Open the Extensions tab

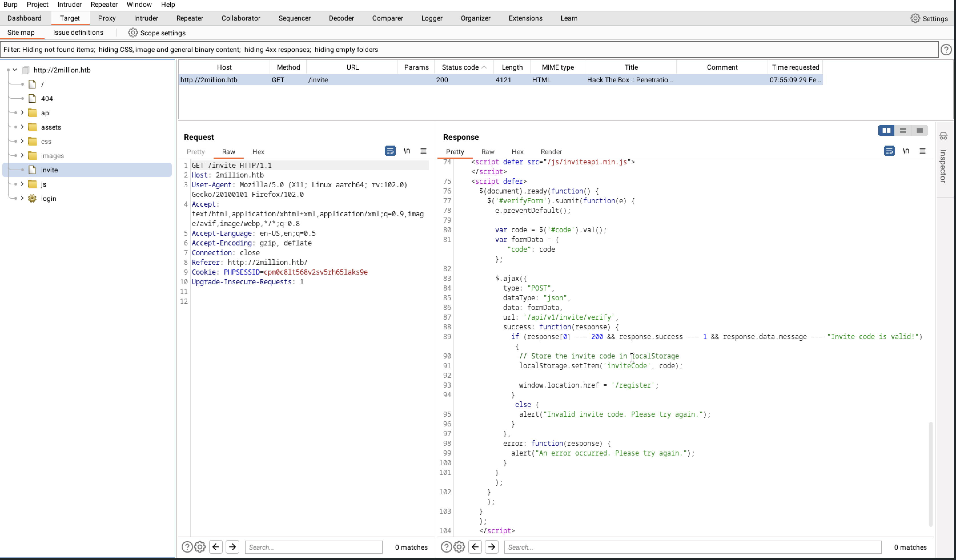(525, 18)
